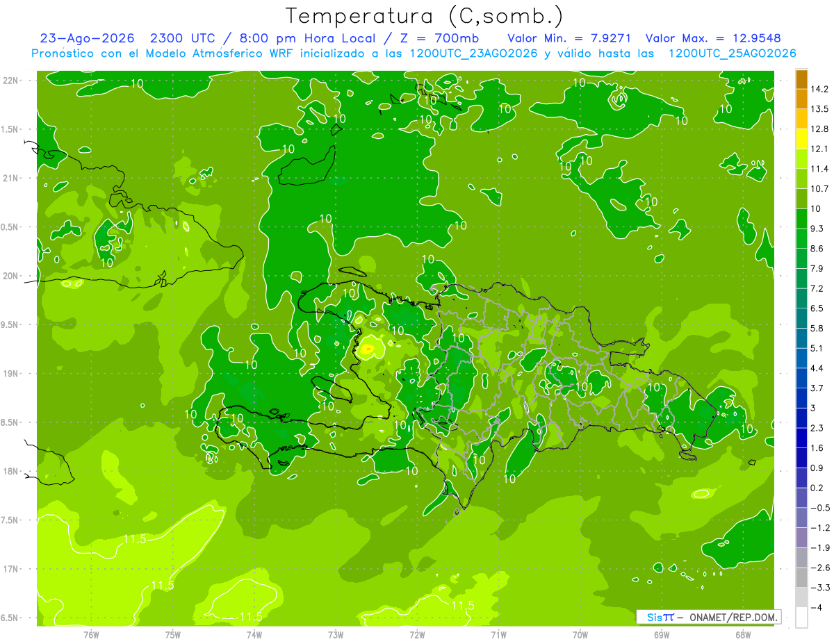The height and width of the screenshot is (644, 834).
Task: Click the '75W' longitude label
Action: tap(172, 635)
